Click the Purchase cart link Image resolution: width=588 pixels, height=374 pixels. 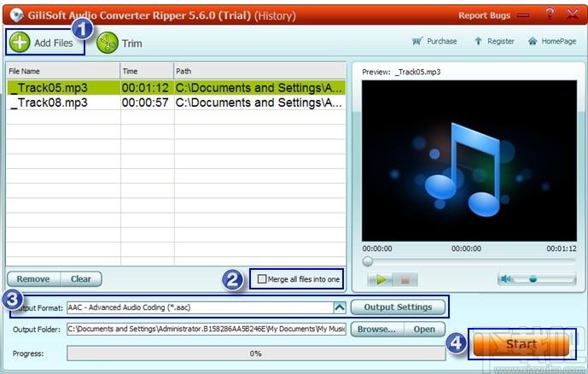tap(434, 41)
